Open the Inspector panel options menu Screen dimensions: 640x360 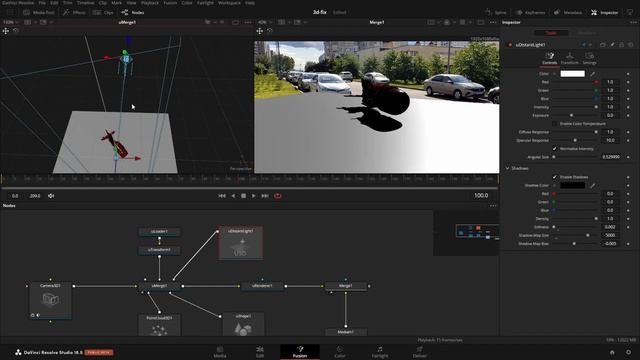[633, 22]
